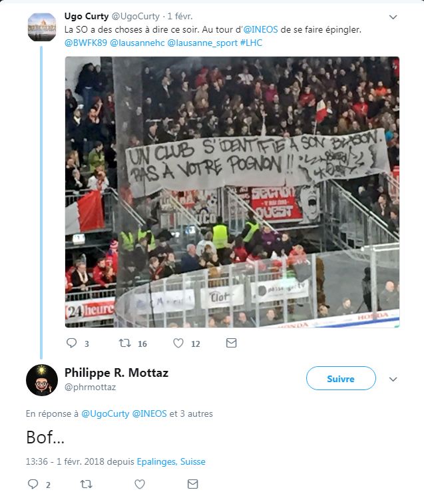The height and width of the screenshot is (504, 424).
Task: Like Ugo Curty's tweet with 12 likes
Action: pyautogui.click(x=178, y=343)
